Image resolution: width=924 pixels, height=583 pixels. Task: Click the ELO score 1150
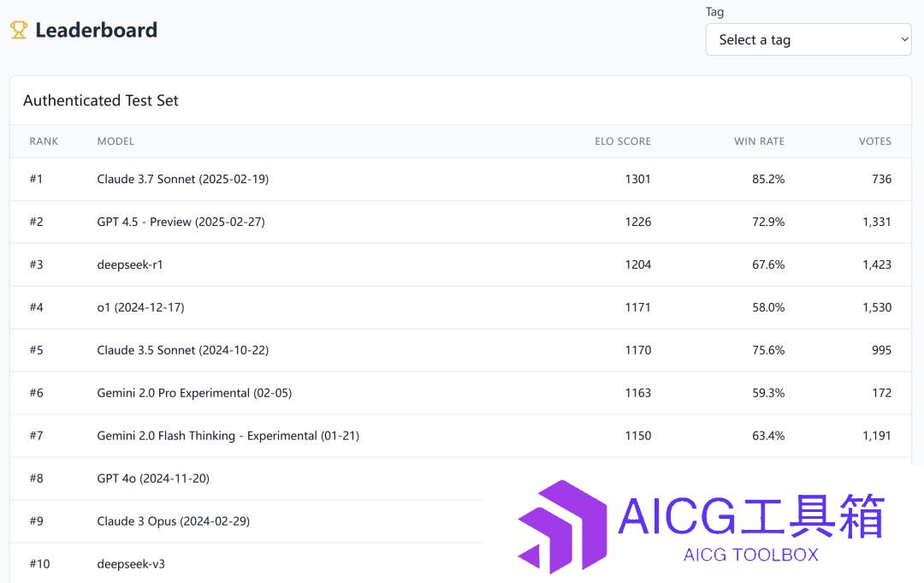(x=638, y=436)
